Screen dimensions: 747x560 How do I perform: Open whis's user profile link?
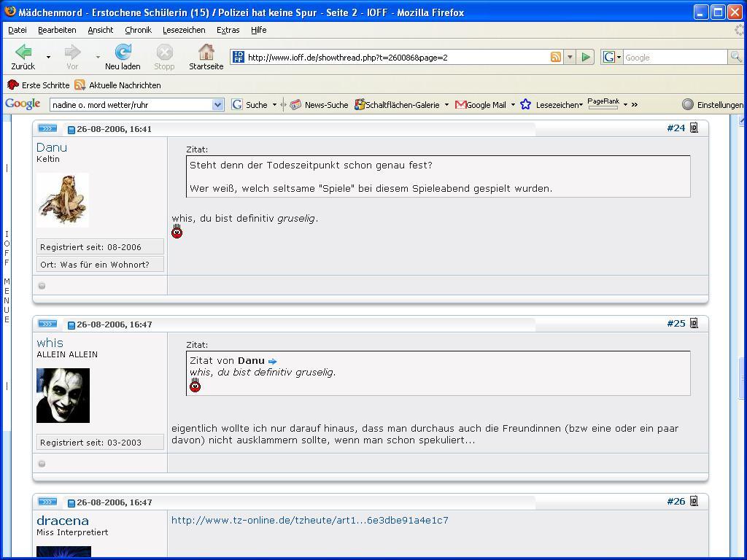[50, 343]
